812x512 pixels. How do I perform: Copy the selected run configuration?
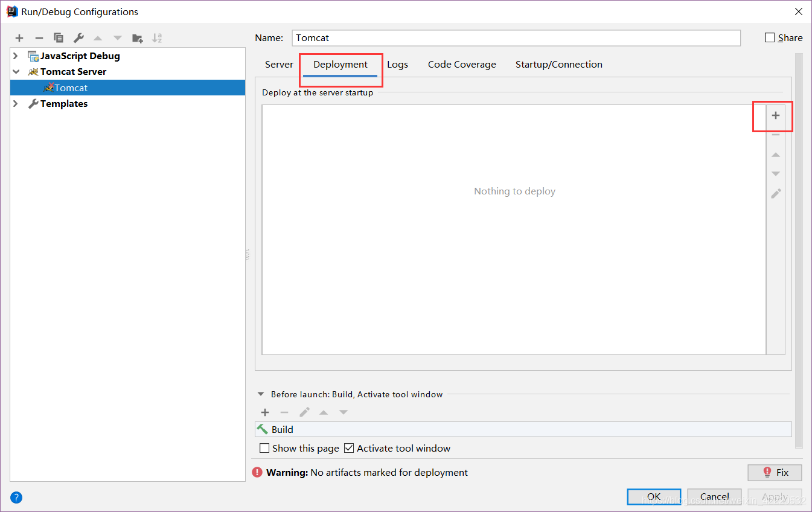(x=59, y=38)
